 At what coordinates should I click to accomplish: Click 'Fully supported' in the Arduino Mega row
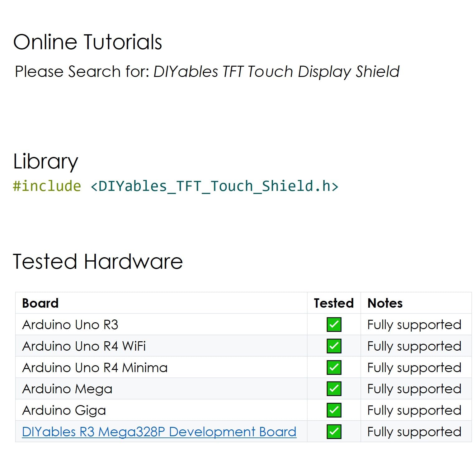click(414, 389)
